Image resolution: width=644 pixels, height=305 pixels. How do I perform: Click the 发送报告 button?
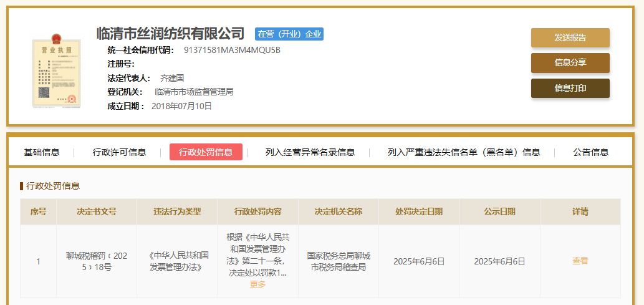coord(570,37)
